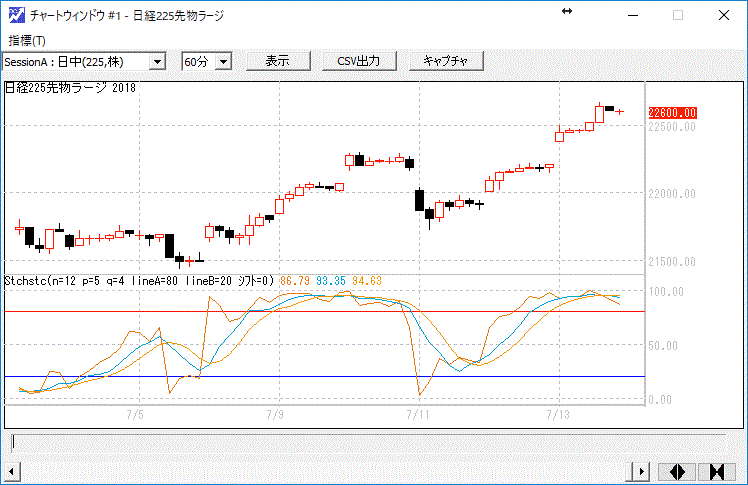This screenshot has height=485, width=748.
Task: Click the 7/13 date label
Action: coord(558,414)
